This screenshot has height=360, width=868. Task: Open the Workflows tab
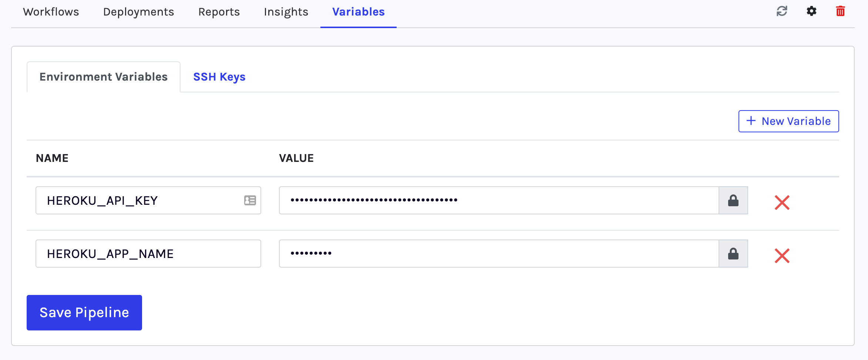51,12
